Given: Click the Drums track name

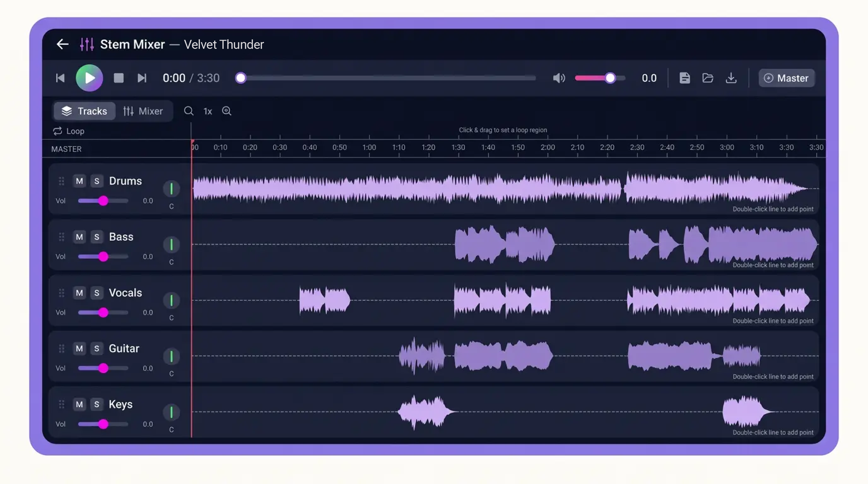Looking at the screenshot, I should [125, 181].
